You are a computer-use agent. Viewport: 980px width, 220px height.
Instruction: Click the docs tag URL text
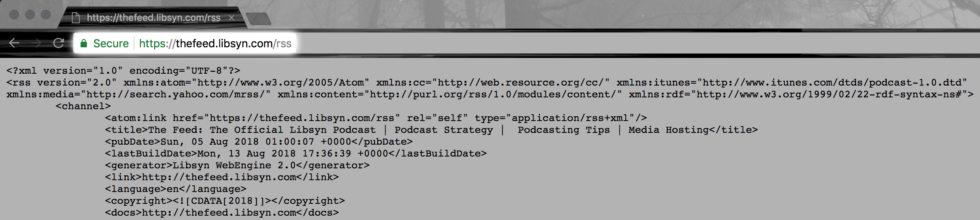coord(219,213)
